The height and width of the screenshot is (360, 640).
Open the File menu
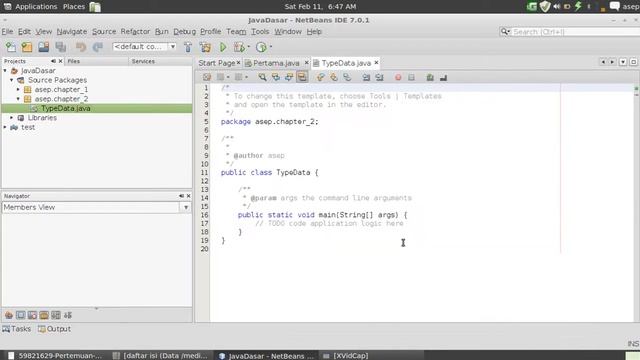click(x=7, y=31)
